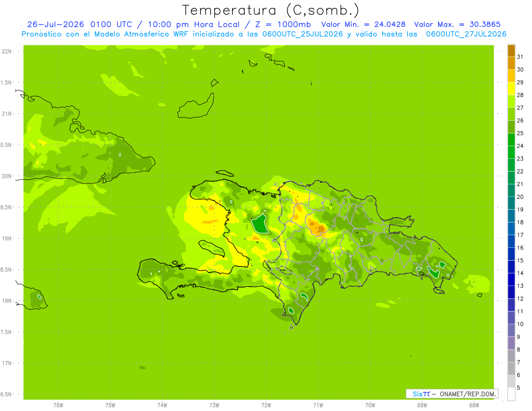Click the legend value 14
This screenshot has height=411, width=532.
pyautogui.click(x=520, y=273)
